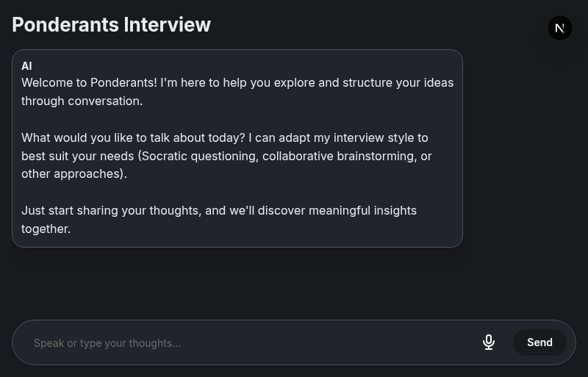The width and height of the screenshot is (588, 377).
Task: Click the phrase 'other approaches' in the message
Action: (71, 174)
